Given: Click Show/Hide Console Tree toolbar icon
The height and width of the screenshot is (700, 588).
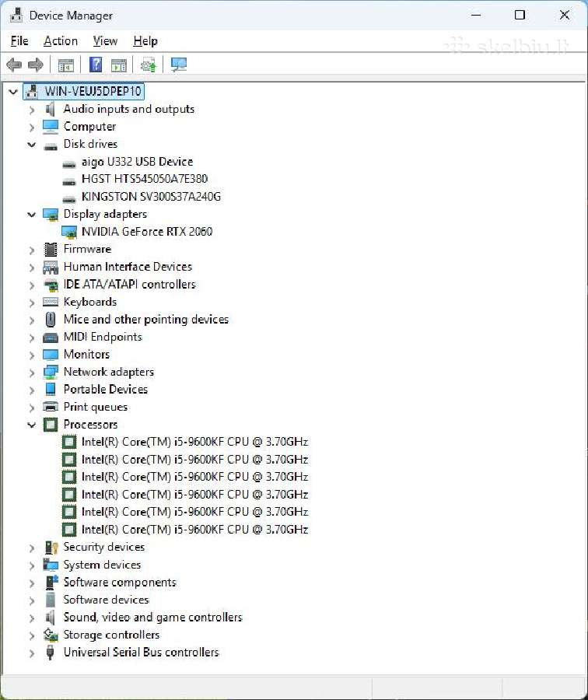Looking at the screenshot, I should (x=66, y=65).
